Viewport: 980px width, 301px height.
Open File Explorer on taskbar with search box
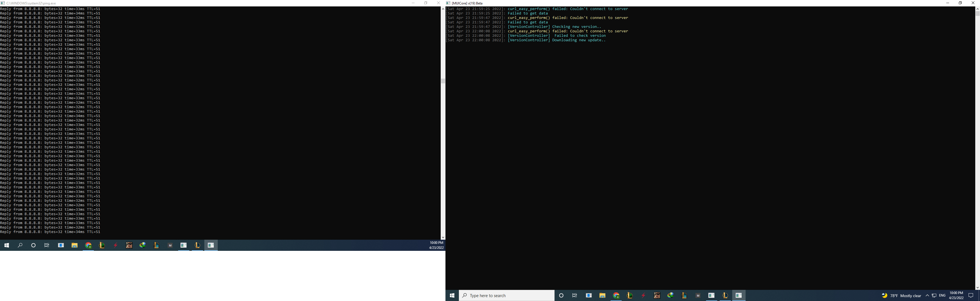(602, 295)
